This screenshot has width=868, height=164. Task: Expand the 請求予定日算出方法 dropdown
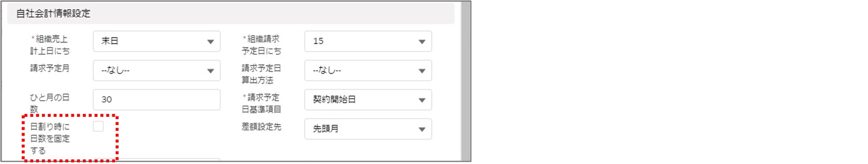pyautogui.click(x=368, y=71)
